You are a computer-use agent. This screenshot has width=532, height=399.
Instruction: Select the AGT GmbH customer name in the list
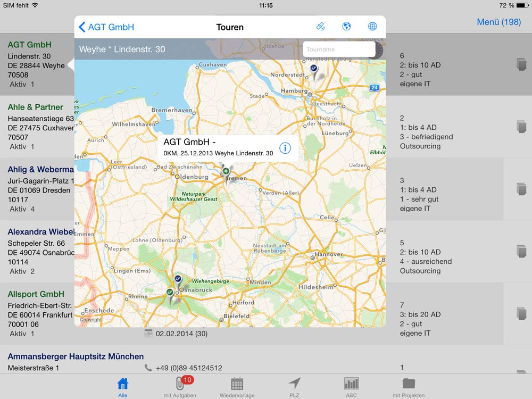pyautogui.click(x=29, y=45)
